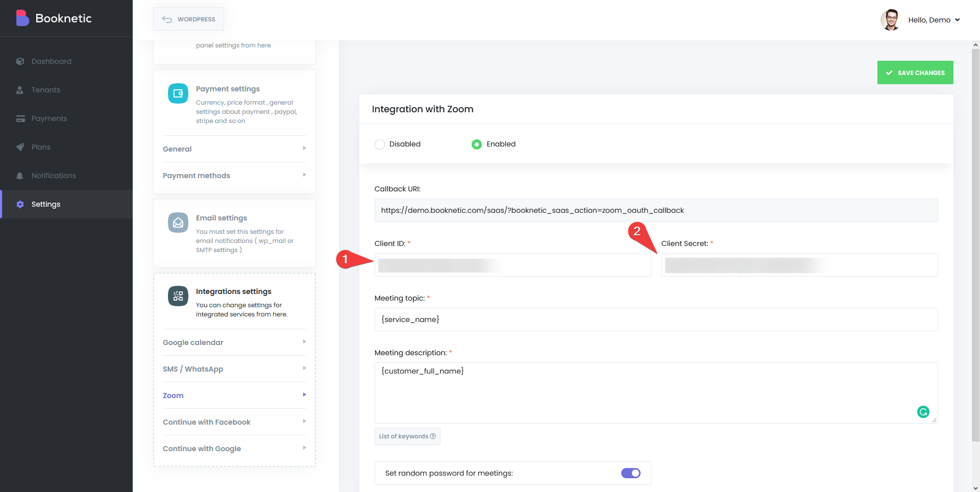Open Notifications in the sidebar
This screenshot has width=980, height=492.
pyautogui.click(x=66, y=176)
